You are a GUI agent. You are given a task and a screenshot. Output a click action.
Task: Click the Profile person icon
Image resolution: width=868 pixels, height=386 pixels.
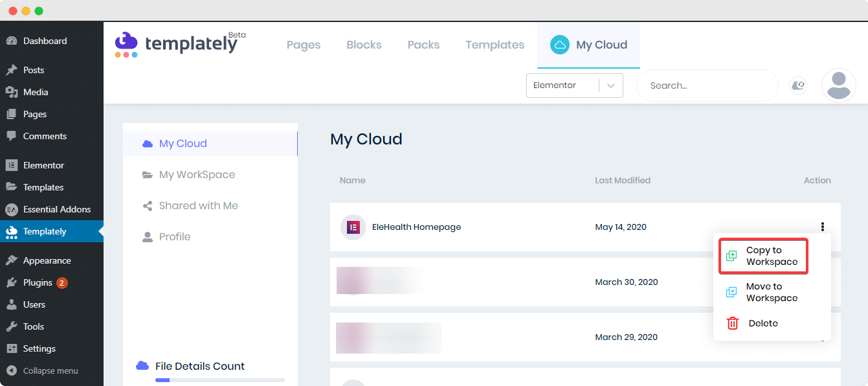[x=148, y=237]
